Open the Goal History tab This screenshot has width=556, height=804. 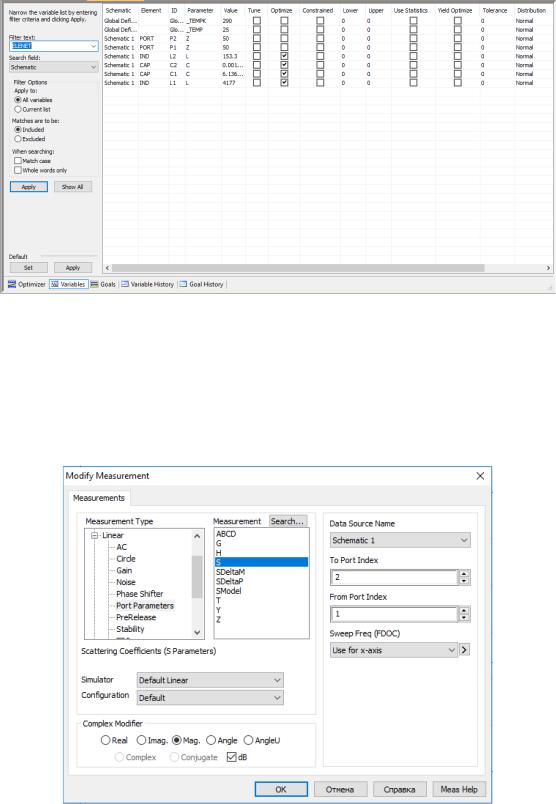[x=201, y=284]
